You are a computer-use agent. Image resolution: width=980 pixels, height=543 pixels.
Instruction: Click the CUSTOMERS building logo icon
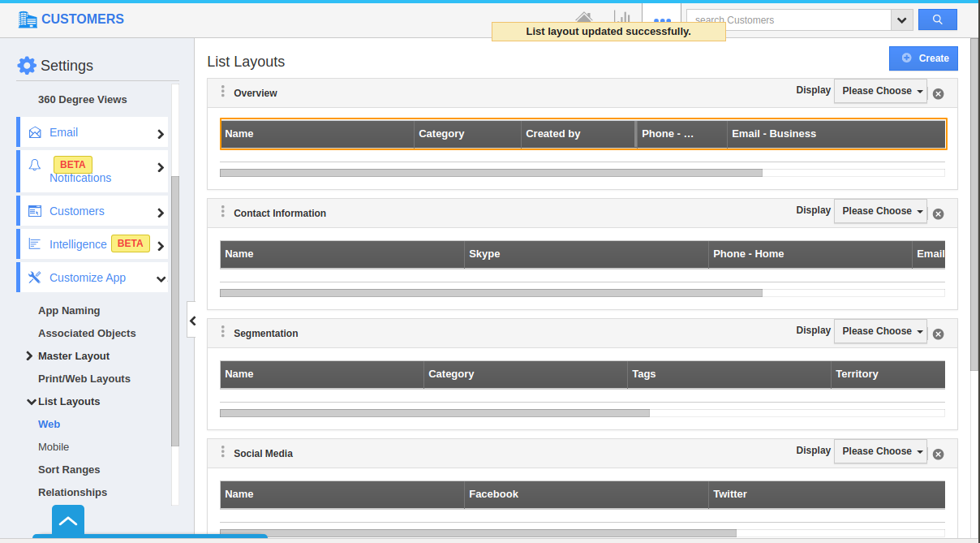tap(27, 19)
